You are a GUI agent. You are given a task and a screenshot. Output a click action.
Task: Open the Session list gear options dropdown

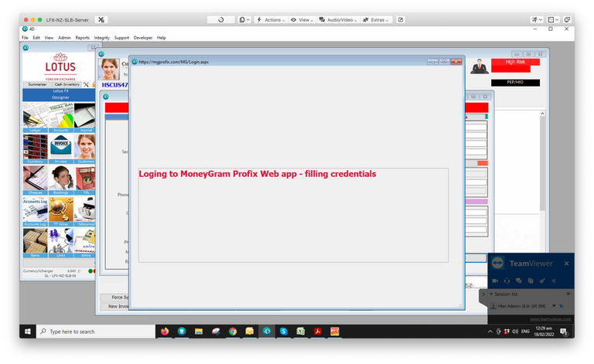point(568,294)
